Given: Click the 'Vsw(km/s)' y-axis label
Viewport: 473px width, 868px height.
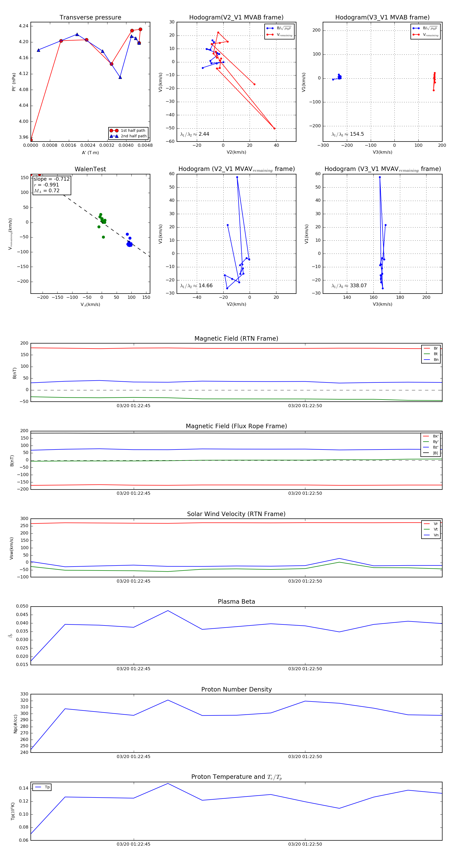Looking at the screenshot, I should point(12,548).
